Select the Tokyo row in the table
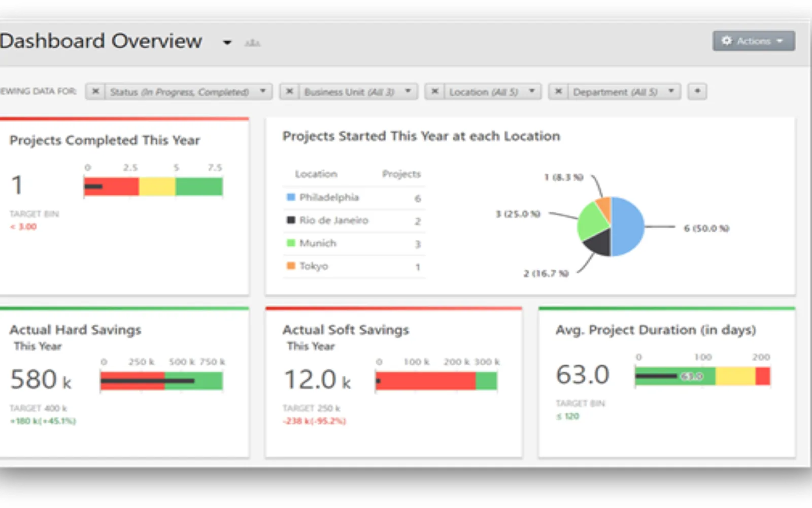Image resolution: width=812 pixels, height=508 pixels. click(x=354, y=266)
